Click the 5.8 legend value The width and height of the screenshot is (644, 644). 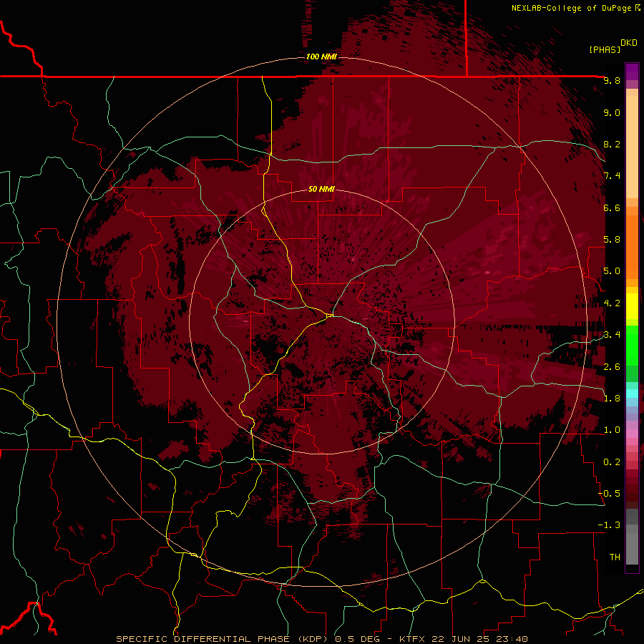612,240
